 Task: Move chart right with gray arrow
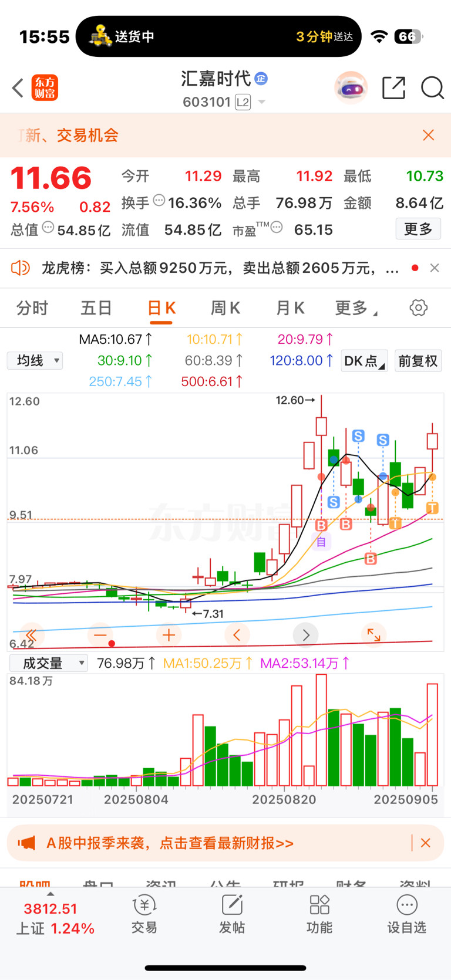[306, 635]
